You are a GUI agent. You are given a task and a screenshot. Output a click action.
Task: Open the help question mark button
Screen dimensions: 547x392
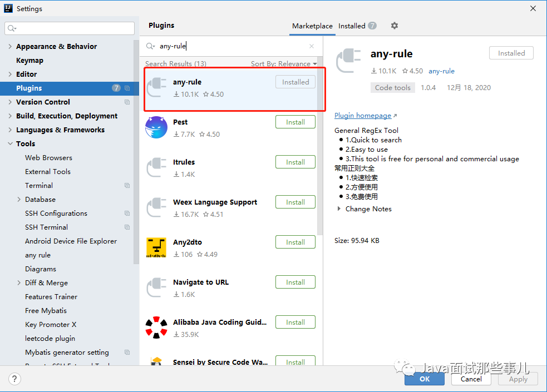(x=14, y=379)
